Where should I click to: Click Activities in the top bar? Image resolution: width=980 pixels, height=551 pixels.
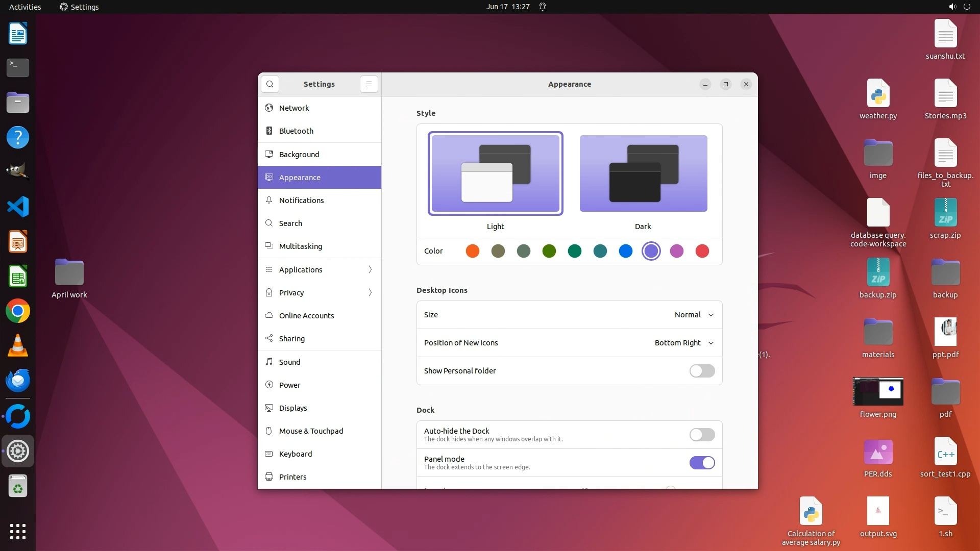coord(25,7)
